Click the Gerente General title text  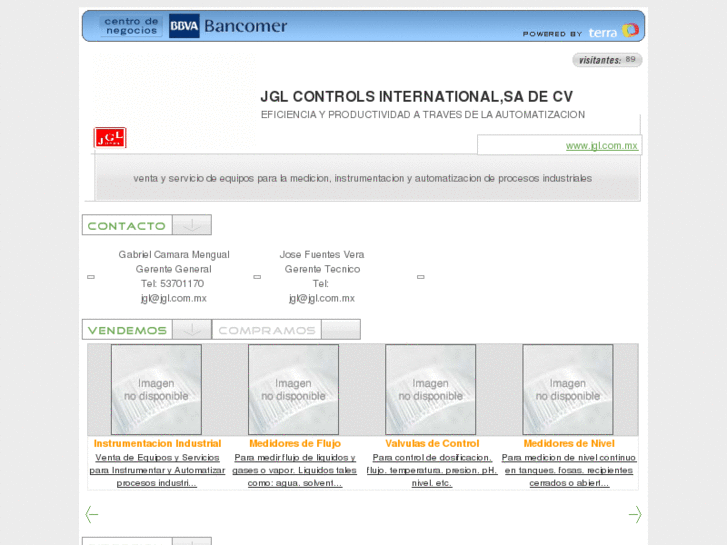click(x=173, y=269)
